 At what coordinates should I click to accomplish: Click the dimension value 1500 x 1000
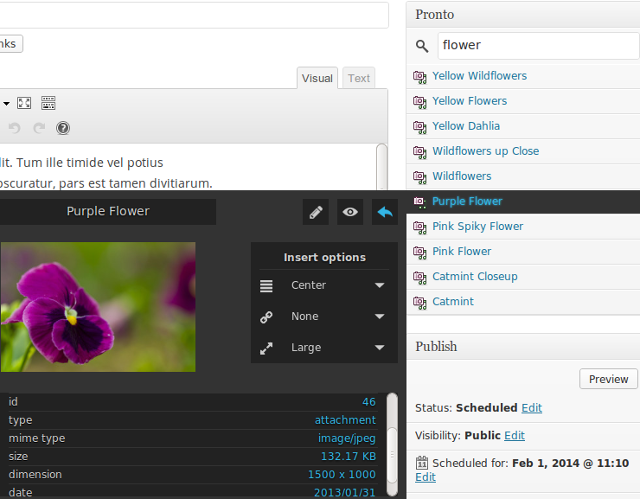pos(342,475)
